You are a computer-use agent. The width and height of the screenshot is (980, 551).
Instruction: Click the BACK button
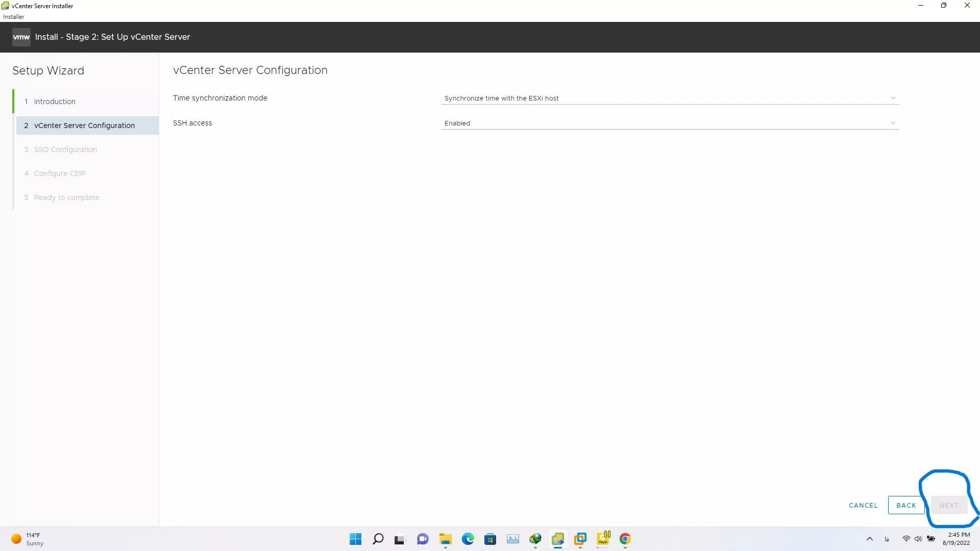pos(906,505)
